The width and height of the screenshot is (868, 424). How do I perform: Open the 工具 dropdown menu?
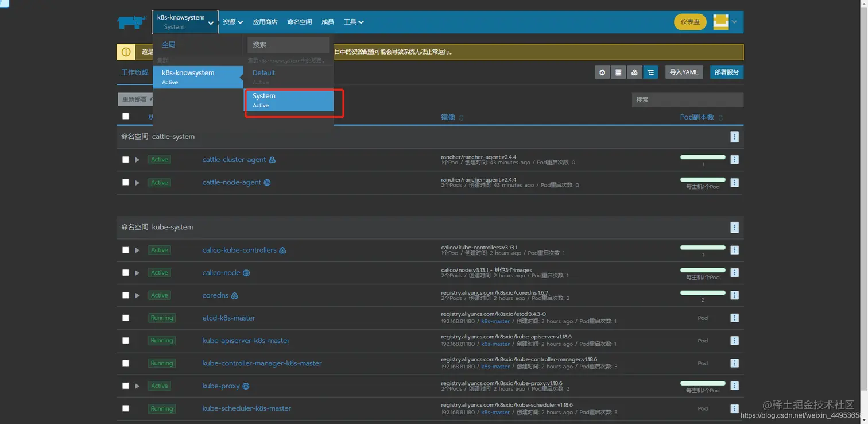point(354,22)
